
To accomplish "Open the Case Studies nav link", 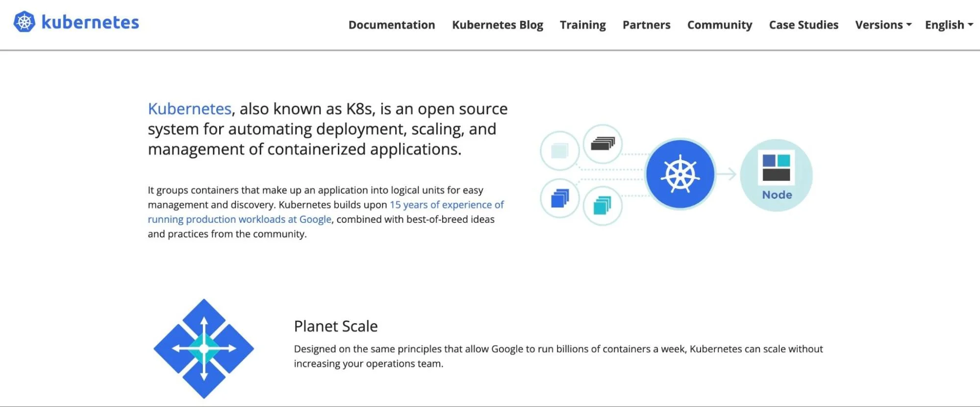I will 804,25.
